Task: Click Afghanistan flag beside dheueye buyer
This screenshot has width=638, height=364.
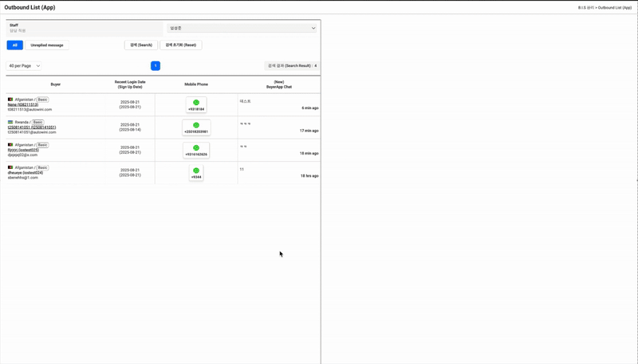Action: pyautogui.click(x=10, y=168)
